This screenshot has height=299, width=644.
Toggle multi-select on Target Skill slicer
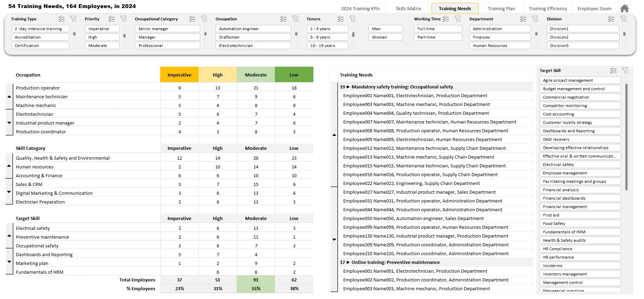pyautogui.click(x=613, y=71)
